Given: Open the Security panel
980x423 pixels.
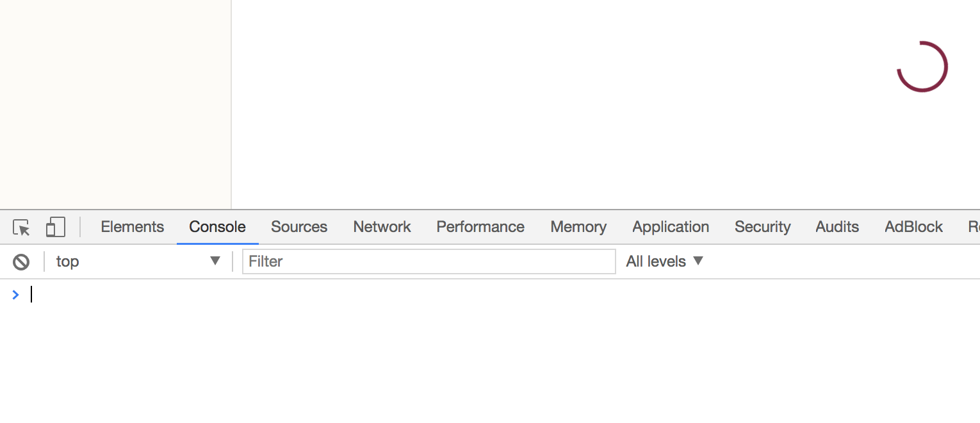Looking at the screenshot, I should point(762,227).
